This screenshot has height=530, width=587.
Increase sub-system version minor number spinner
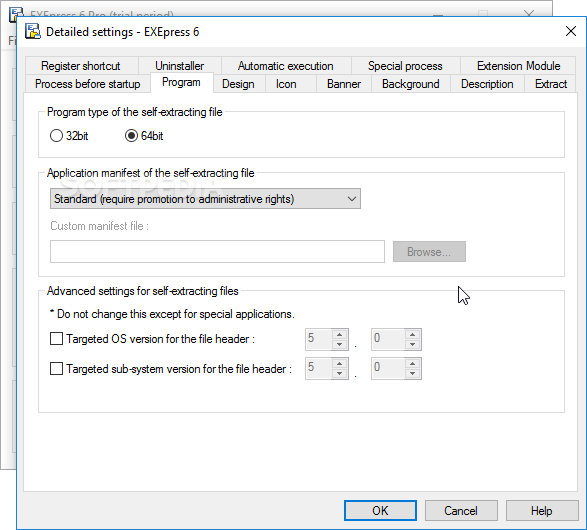pos(413,363)
